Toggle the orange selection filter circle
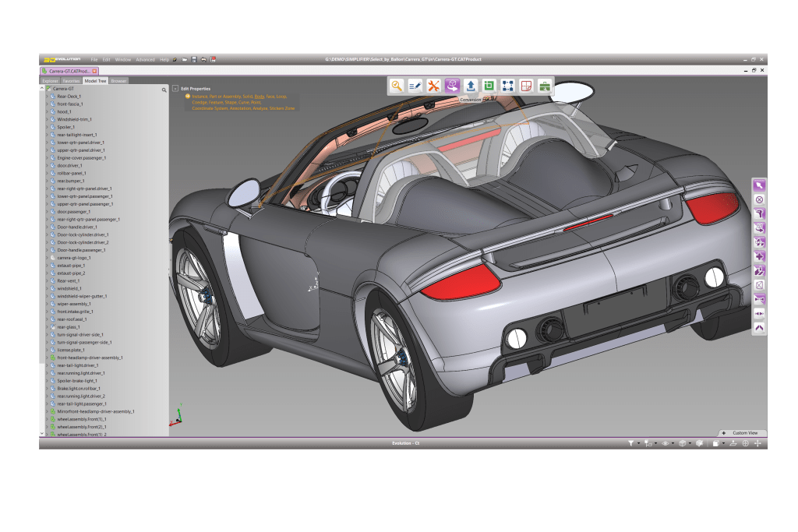Viewport: 798px width, 532px height. pyautogui.click(x=188, y=97)
